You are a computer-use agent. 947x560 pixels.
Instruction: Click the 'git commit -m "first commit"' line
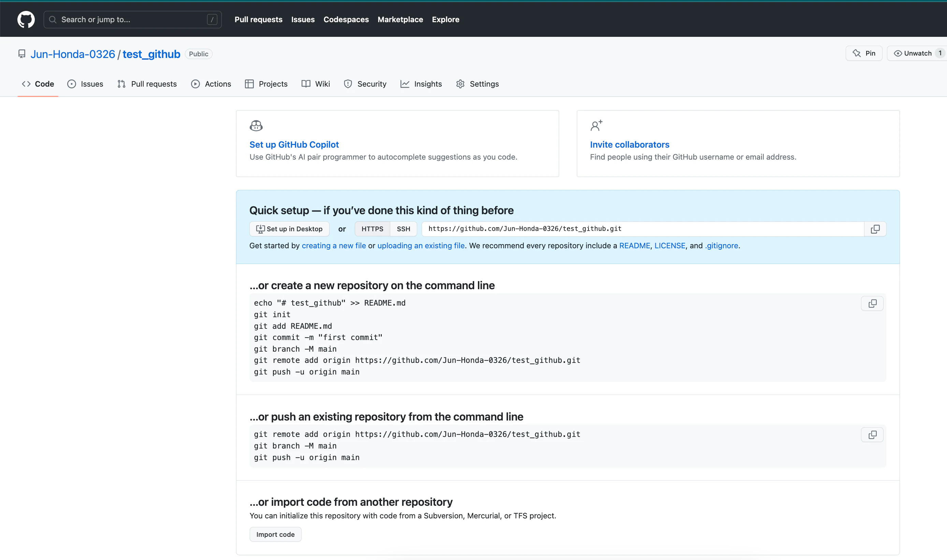point(318,337)
